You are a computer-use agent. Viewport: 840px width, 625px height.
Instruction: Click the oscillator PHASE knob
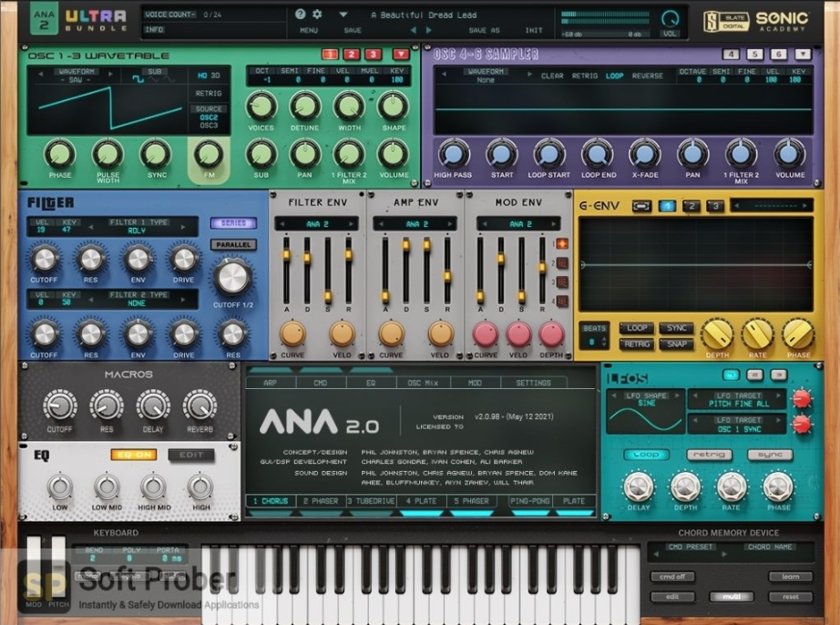pyautogui.click(x=59, y=154)
